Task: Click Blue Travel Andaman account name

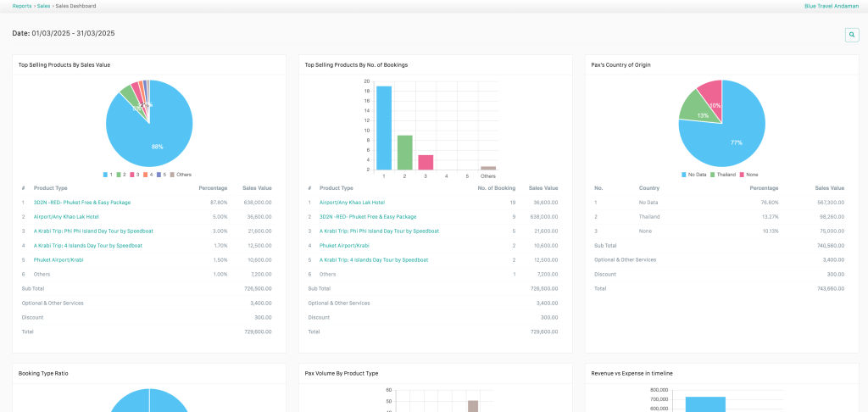Action: [x=831, y=6]
